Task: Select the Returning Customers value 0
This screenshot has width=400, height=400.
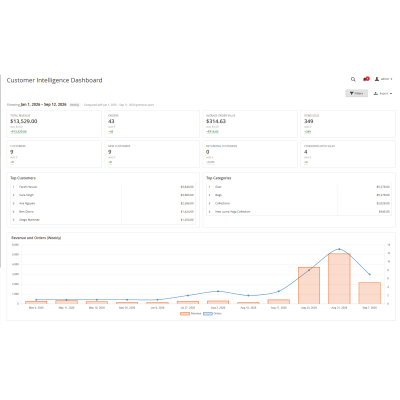Action: pyautogui.click(x=208, y=152)
